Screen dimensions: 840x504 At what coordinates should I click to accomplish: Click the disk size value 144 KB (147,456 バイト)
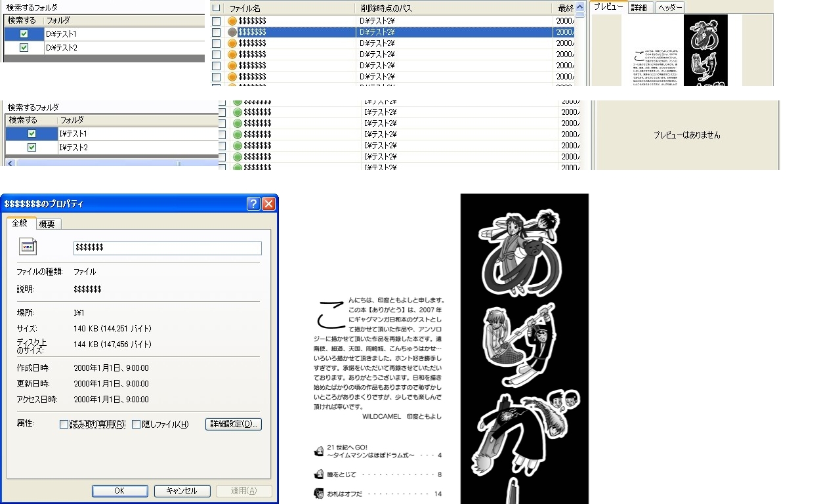click(112, 345)
